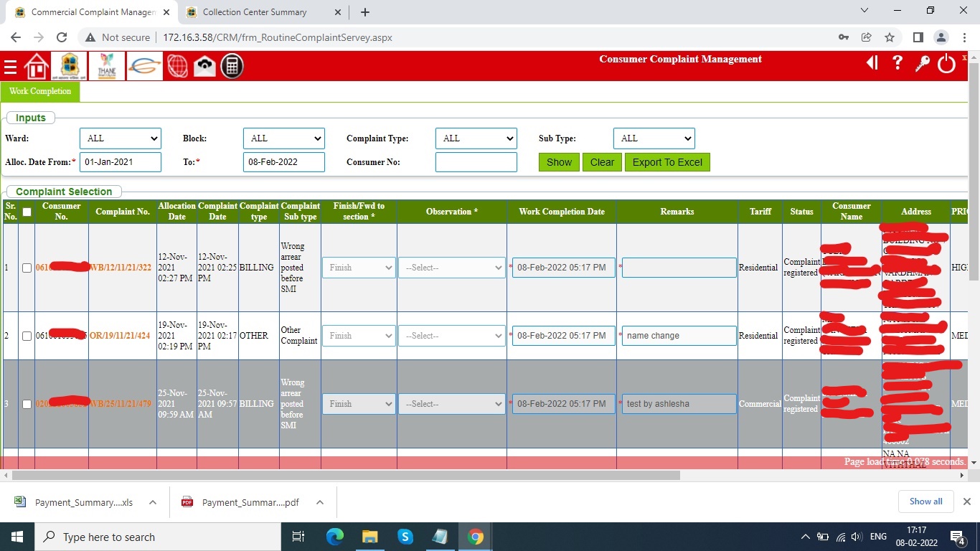This screenshot has width=980, height=551.
Task: Click the Consumer No input field
Action: pos(476,162)
